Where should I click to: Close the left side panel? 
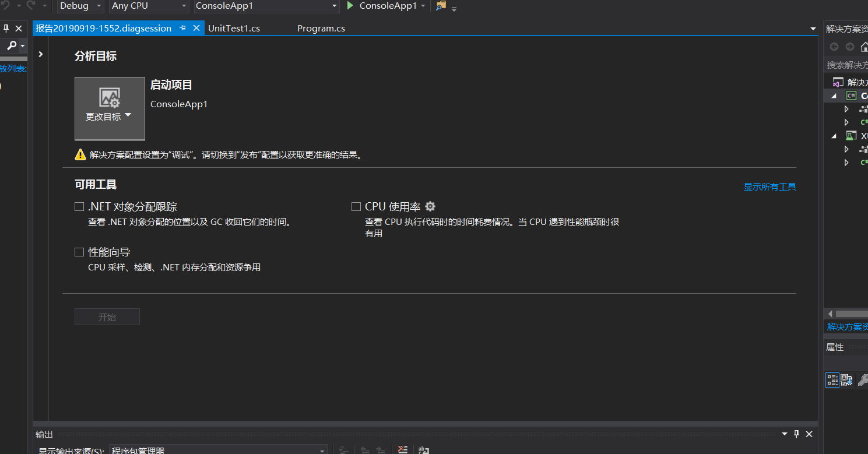[18, 28]
